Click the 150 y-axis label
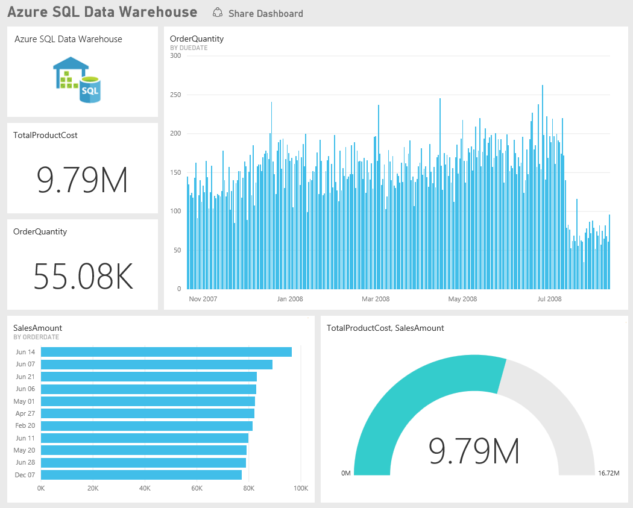This screenshot has width=633, height=508. point(176,172)
